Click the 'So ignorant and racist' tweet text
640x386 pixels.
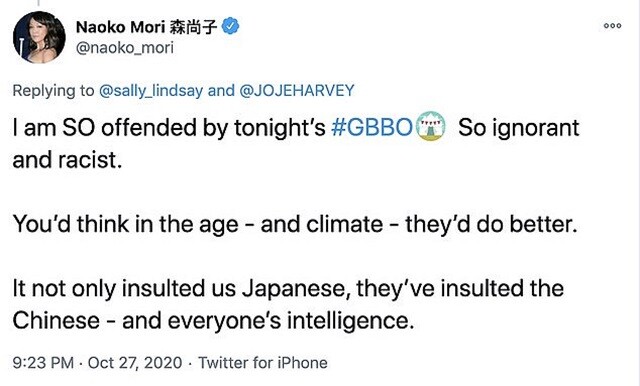(x=296, y=144)
